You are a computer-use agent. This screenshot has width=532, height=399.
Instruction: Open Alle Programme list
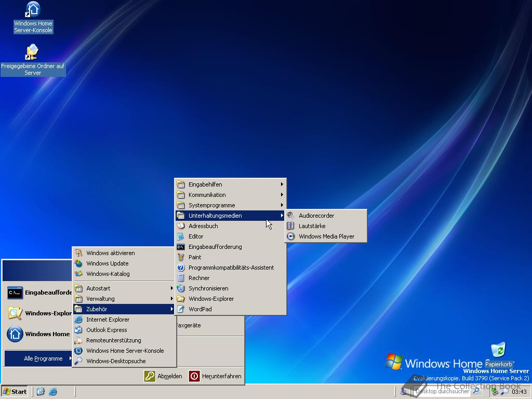coord(38,358)
